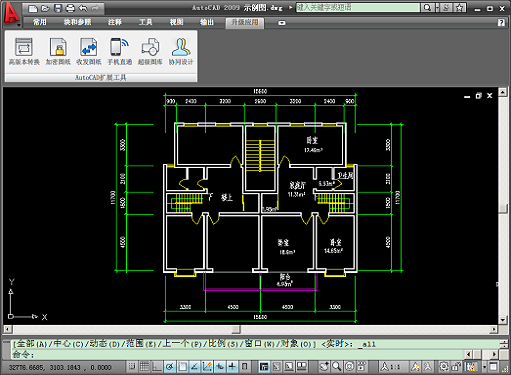The height and width of the screenshot is (375, 511).
Task: Switch to the 输出 ribbon tab
Action: 207,22
